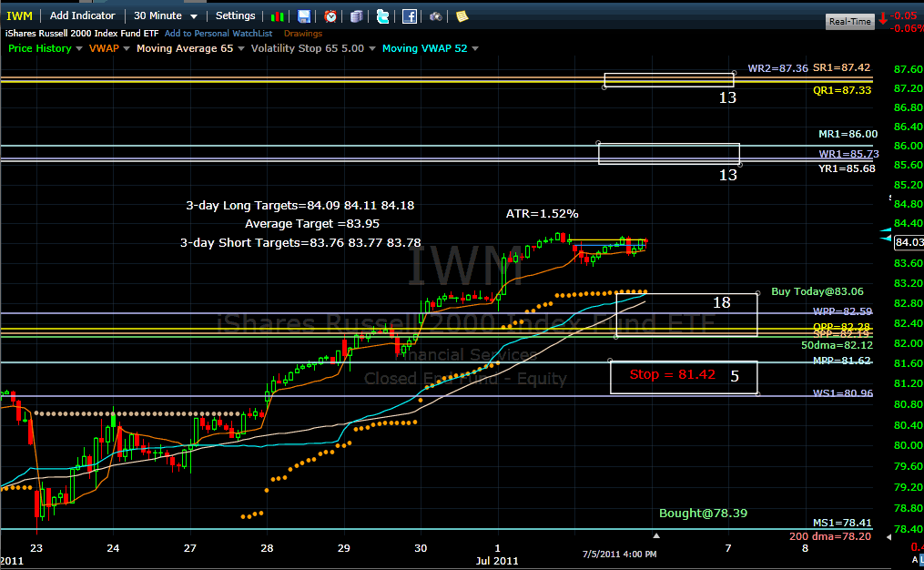Click the iShares Russell 2000 Index Fund ETF title
This screenshot has height=570, width=924.
coord(82,34)
